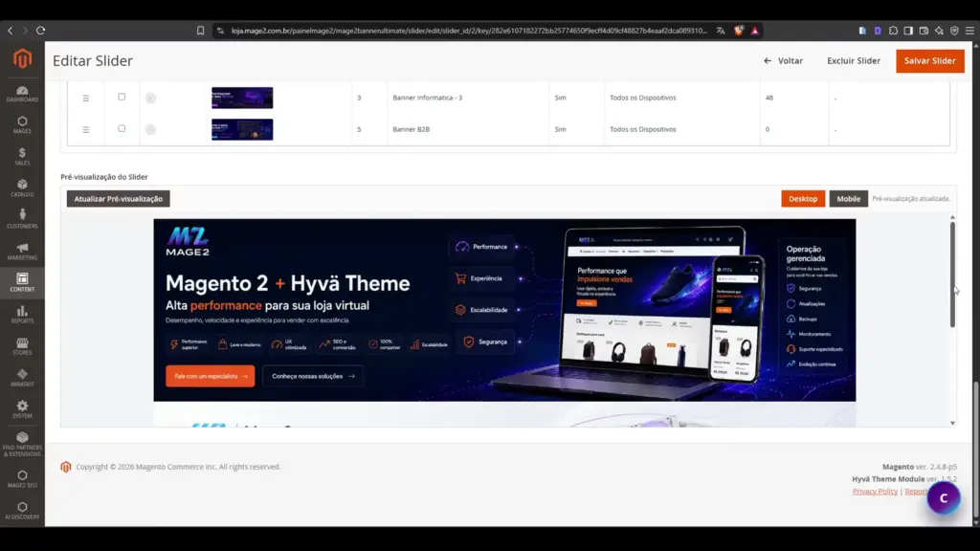Open Brave Rewards triangle icon
The width and height of the screenshot is (980, 551).
755,31
